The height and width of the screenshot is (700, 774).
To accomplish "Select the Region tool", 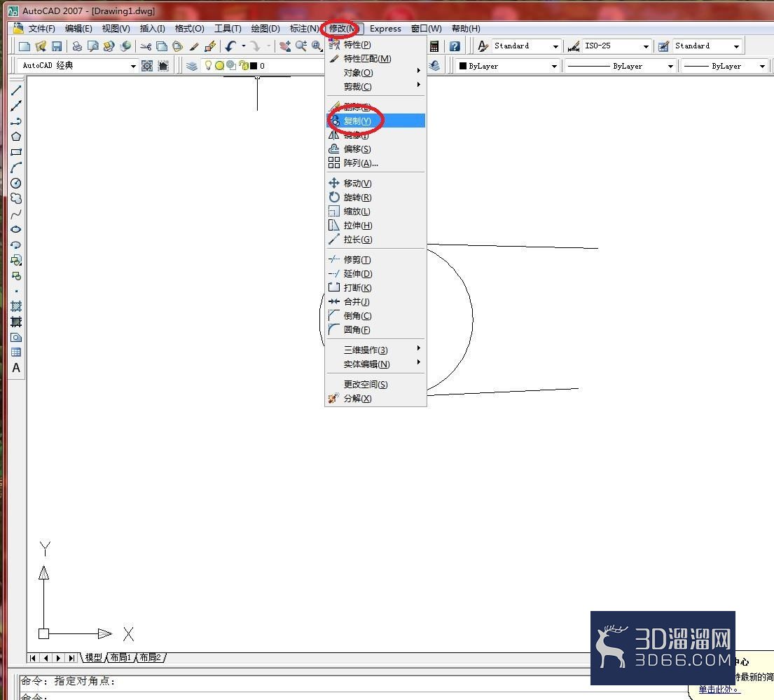I will [16, 338].
